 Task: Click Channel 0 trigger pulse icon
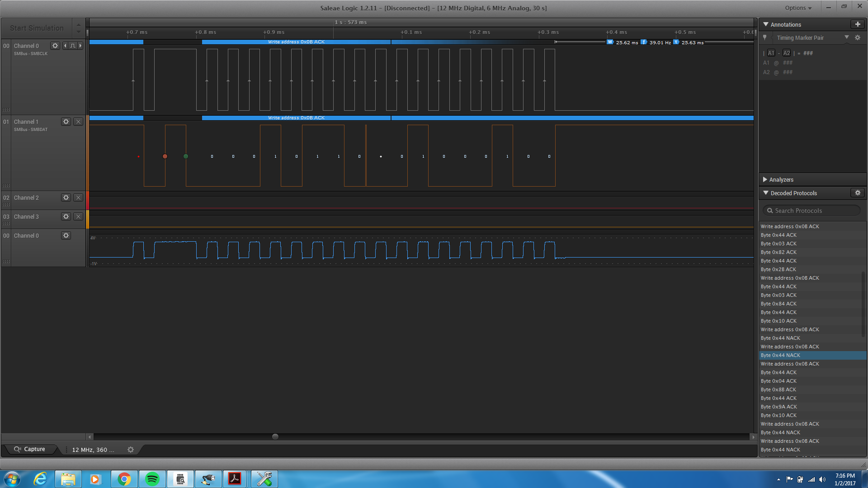(x=73, y=46)
